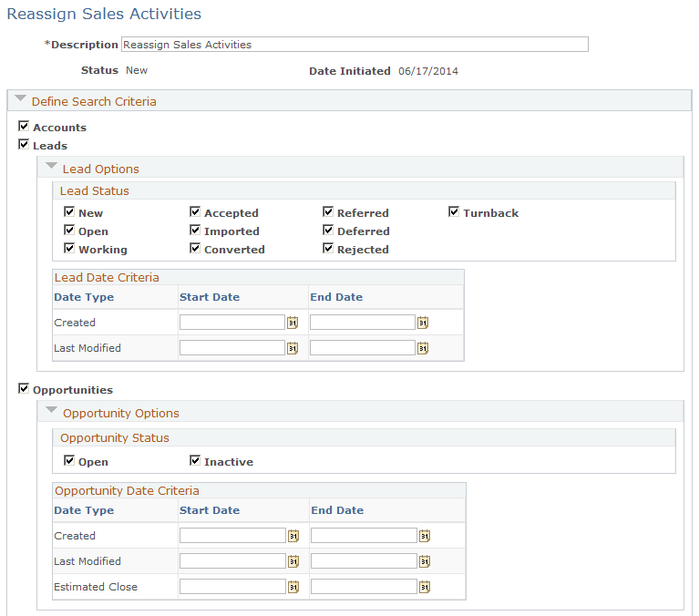
Task: Open calendar for Lead Last Modified start date
Action: tap(293, 348)
